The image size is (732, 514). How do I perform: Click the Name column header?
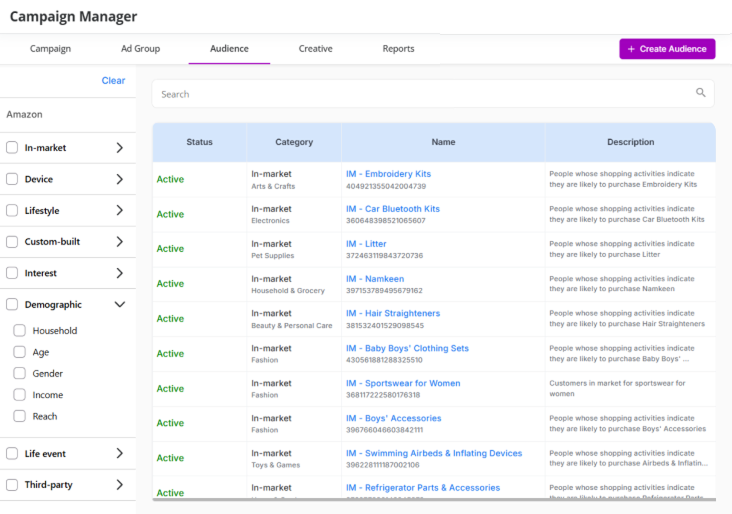[x=443, y=142]
